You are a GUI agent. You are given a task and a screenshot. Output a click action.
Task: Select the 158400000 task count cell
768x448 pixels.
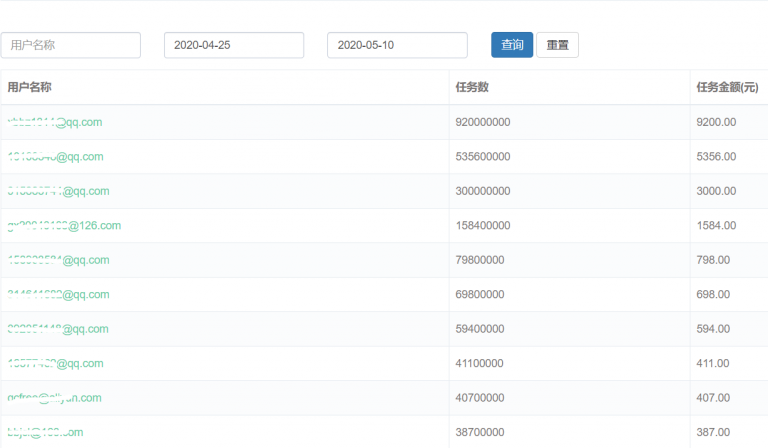483,226
